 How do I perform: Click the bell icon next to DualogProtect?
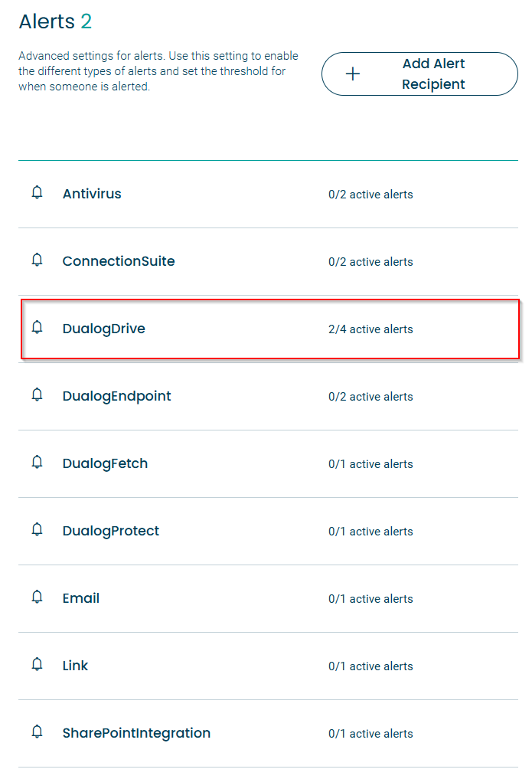[38, 529]
